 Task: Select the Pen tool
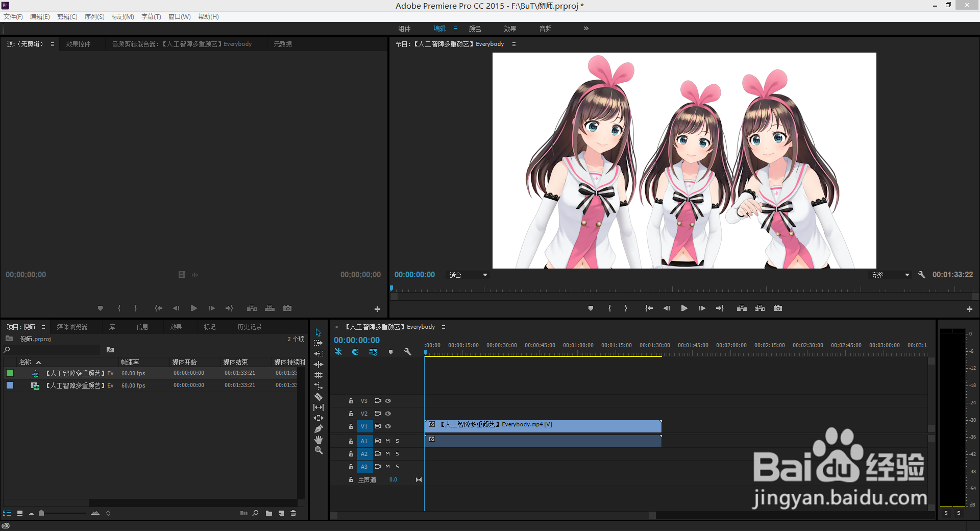(x=318, y=429)
